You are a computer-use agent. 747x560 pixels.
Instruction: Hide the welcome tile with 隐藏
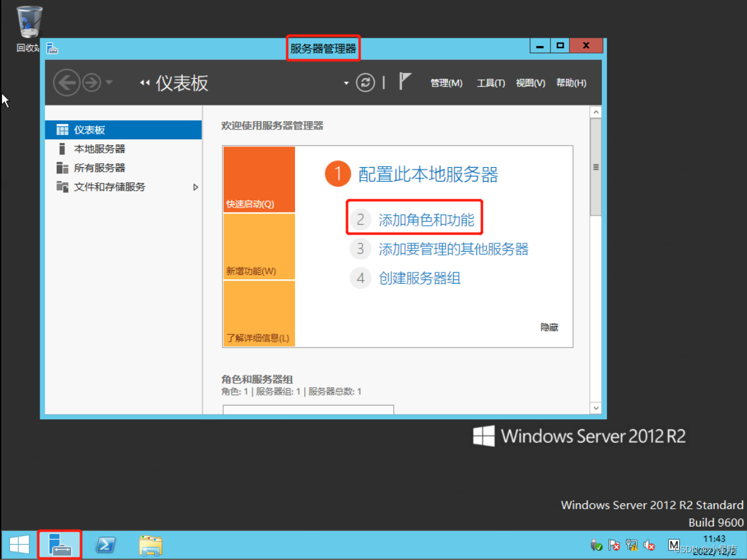[549, 327]
